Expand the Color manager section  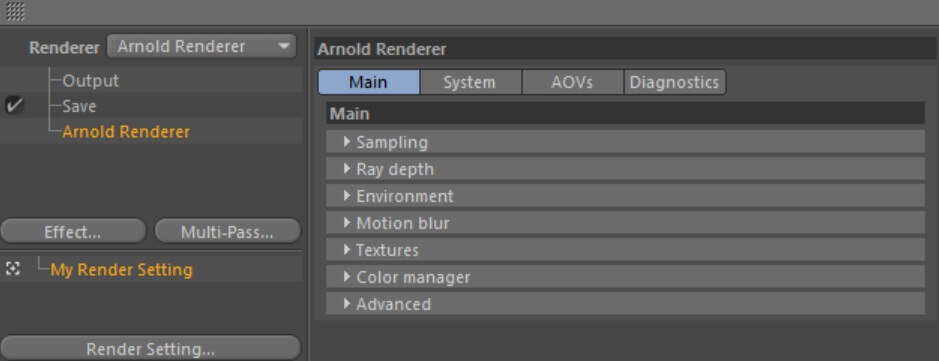tap(625, 277)
